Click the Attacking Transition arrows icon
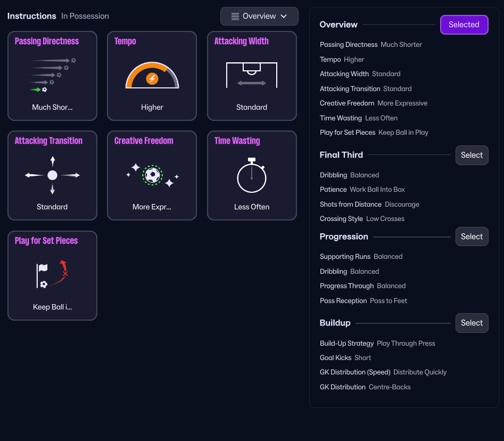Screen dimensions: 504x441 (52, 175)
